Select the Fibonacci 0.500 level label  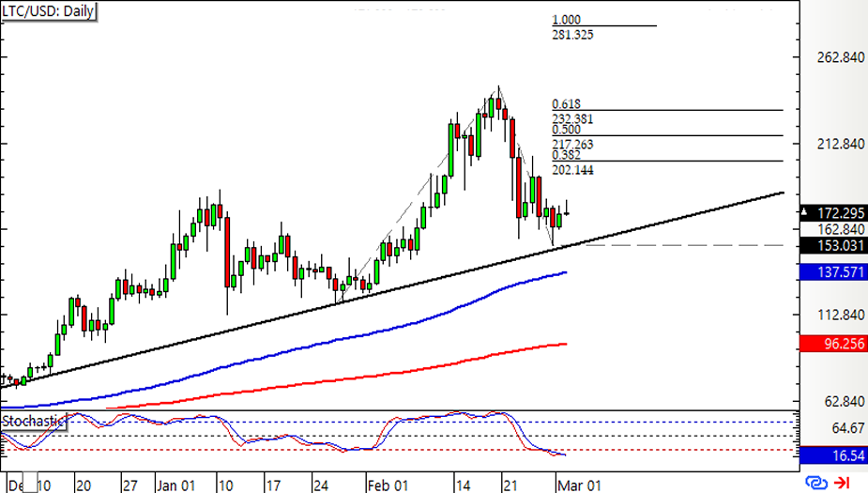pyautogui.click(x=566, y=130)
